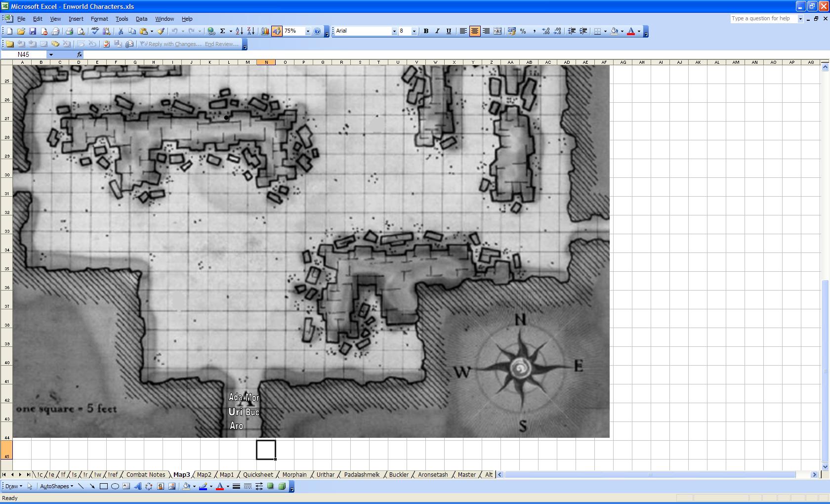
Task: Open the Draw menu
Action: (13, 486)
